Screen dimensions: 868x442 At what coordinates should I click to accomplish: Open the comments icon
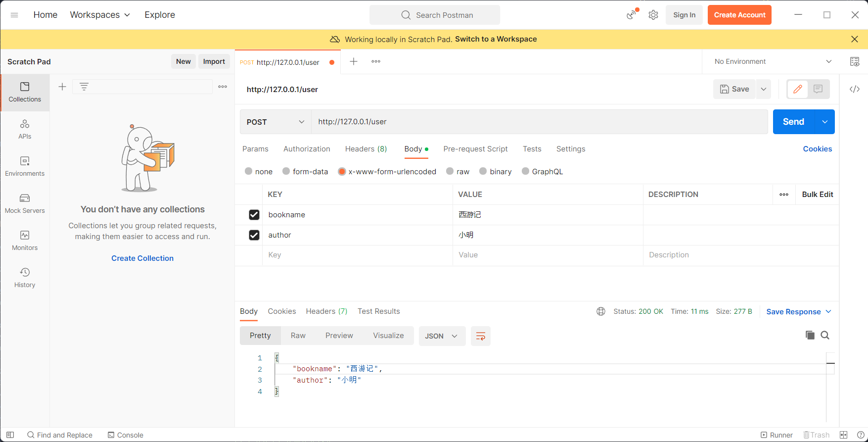818,89
